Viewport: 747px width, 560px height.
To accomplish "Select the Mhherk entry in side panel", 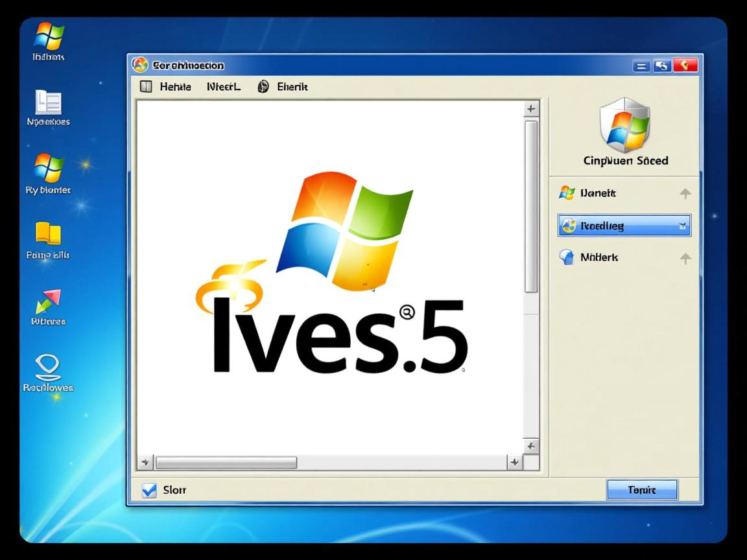I will (599, 258).
